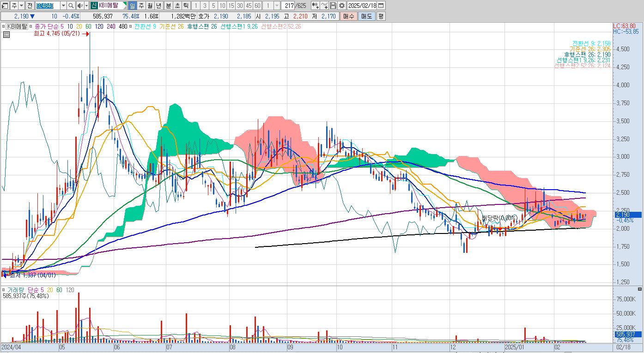Select the 30 interval preset button
644x353 pixels.
coord(240,6)
